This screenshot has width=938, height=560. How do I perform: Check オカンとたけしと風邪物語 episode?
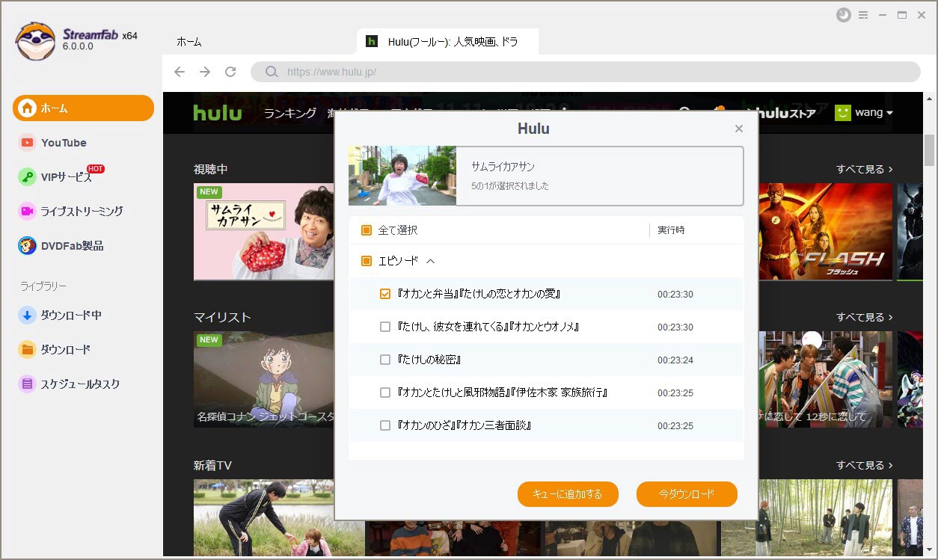tap(385, 393)
